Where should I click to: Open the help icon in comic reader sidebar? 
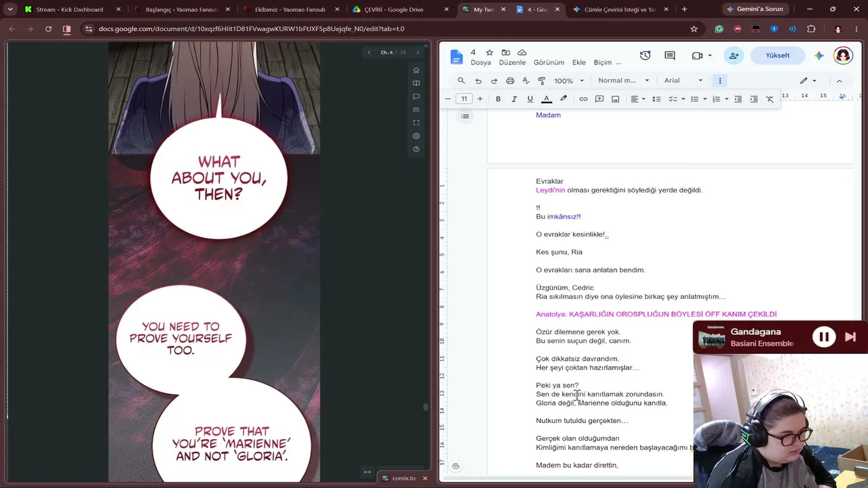(416, 149)
